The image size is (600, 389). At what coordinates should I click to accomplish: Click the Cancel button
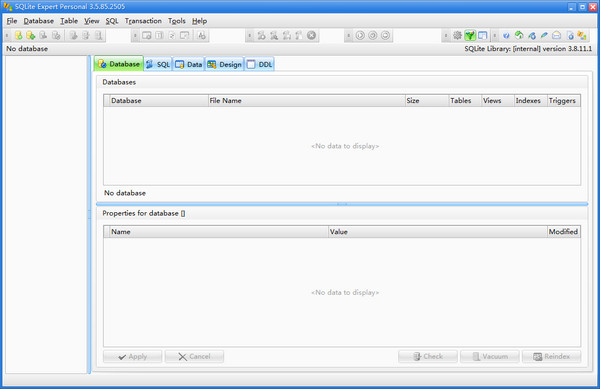194,356
